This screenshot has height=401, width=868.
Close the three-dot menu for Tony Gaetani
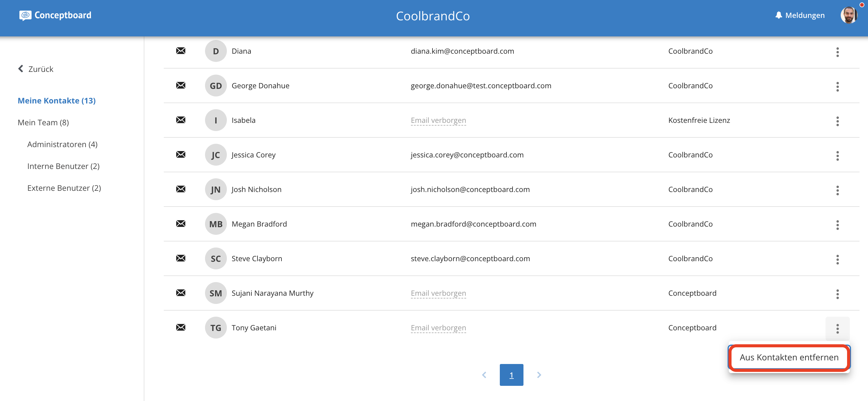pyautogui.click(x=837, y=329)
